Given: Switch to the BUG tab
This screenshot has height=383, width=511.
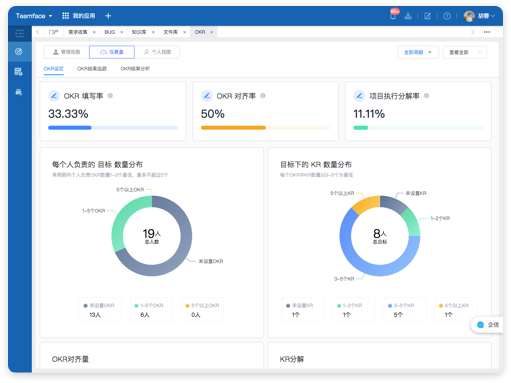Looking at the screenshot, I should tap(110, 32).
